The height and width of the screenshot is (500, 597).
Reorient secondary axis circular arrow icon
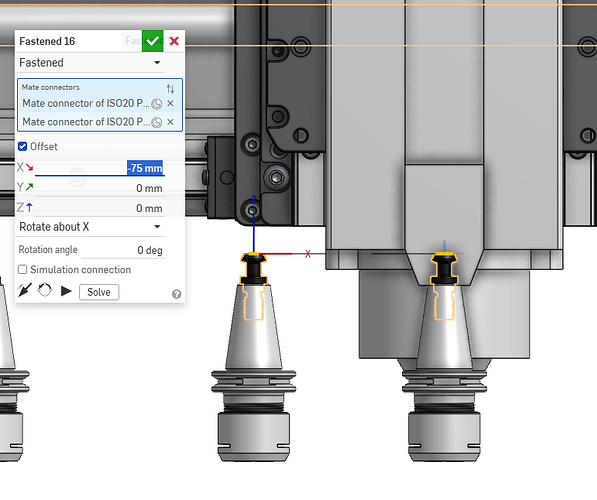point(45,290)
